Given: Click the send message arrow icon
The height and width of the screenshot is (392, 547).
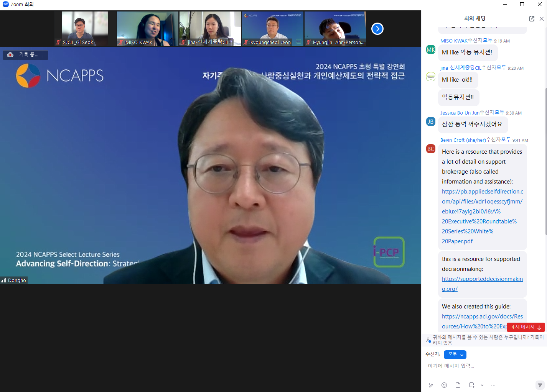Looking at the screenshot, I should point(540,385).
